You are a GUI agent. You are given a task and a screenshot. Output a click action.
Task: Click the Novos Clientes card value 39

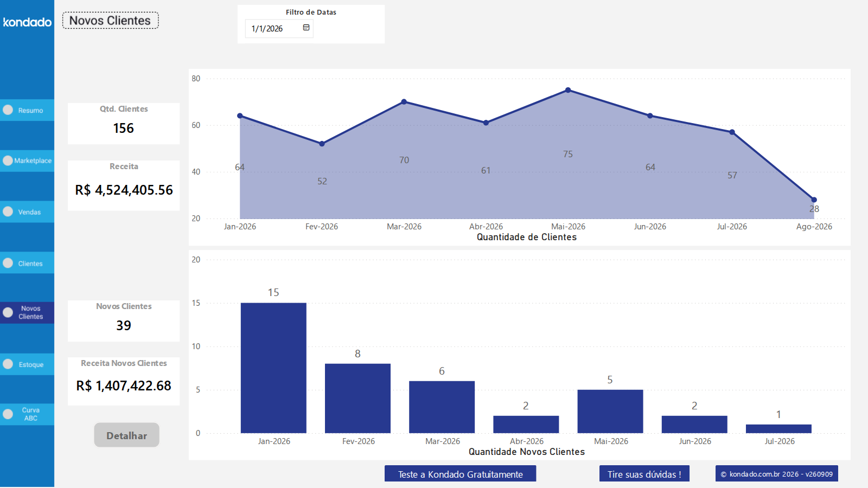coord(124,325)
